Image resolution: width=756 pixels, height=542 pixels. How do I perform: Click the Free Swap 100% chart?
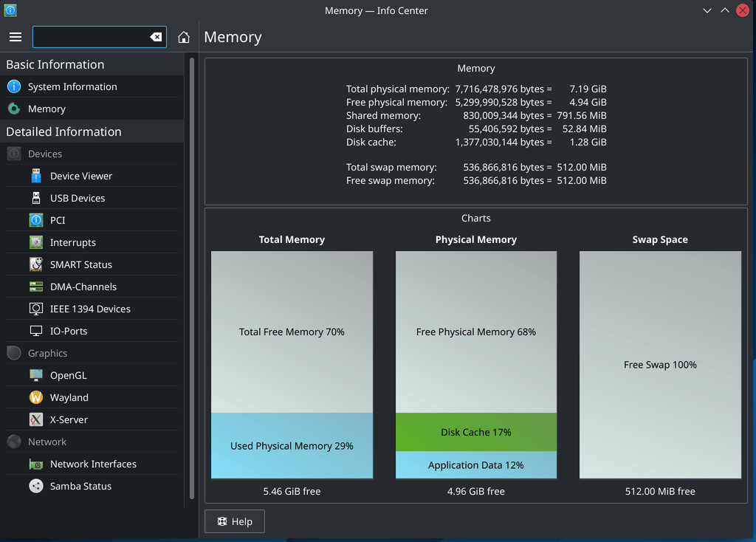660,365
